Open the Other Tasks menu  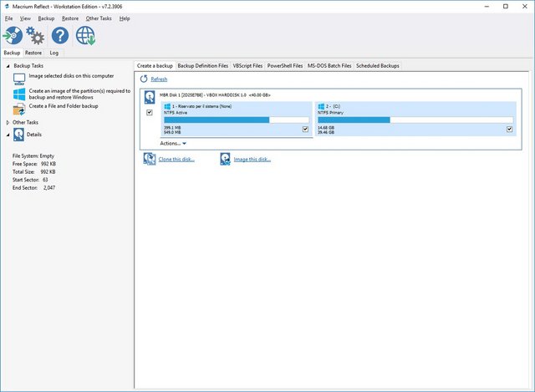tap(99, 18)
